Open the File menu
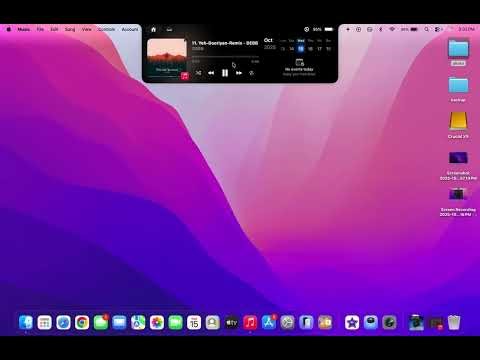The image size is (480, 360). click(x=40, y=29)
